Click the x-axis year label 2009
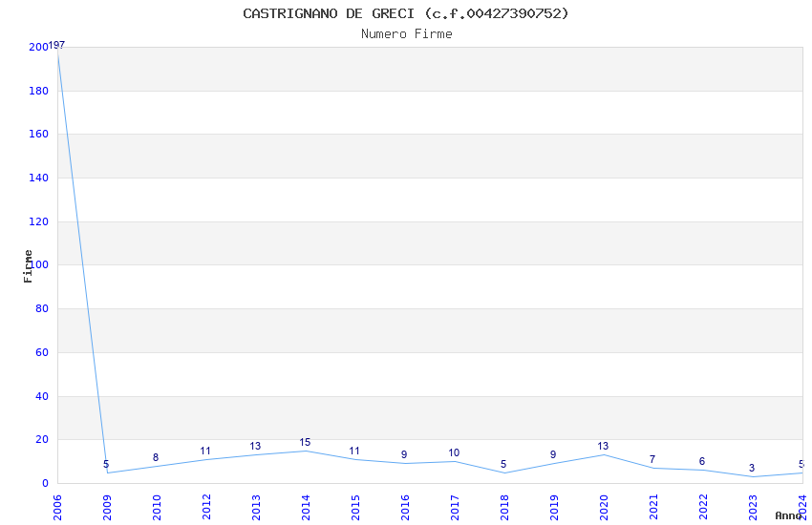The width and height of the screenshot is (812, 525). pos(107,507)
